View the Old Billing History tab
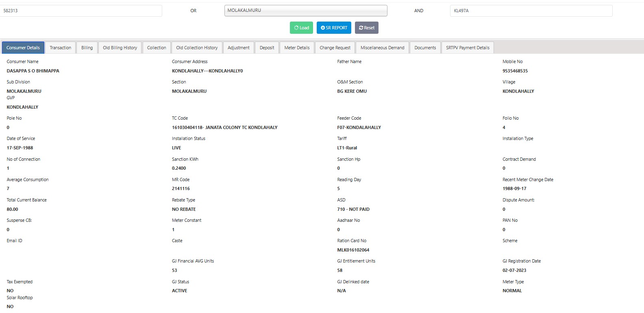Screen dimensions: 644x313 pos(120,48)
